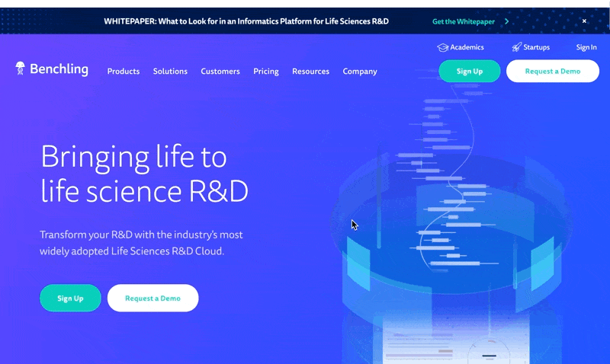610x364 pixels.
Task: Click Request a Demo below hero text
Action: [x=152, y=299]
